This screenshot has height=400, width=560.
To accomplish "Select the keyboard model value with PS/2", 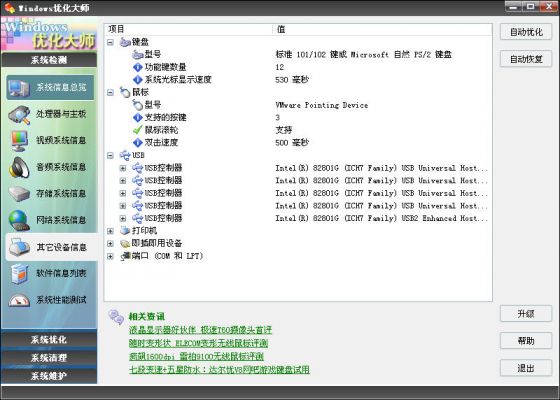I will click(x=364, y=55).
